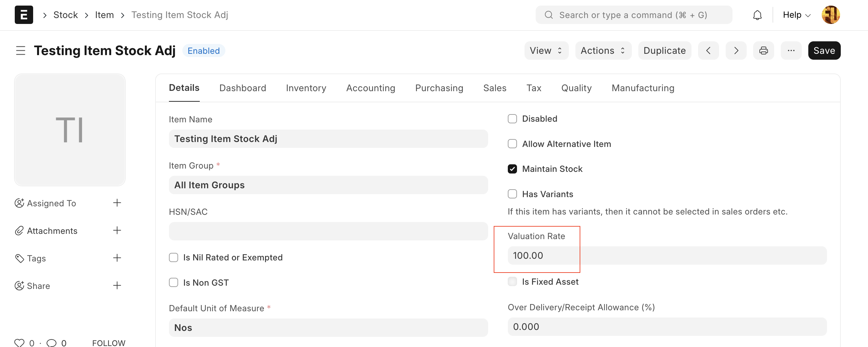This screenshot has height=347, width=868.
Task: Click the notification bell icon
Action: coord(757,15)
